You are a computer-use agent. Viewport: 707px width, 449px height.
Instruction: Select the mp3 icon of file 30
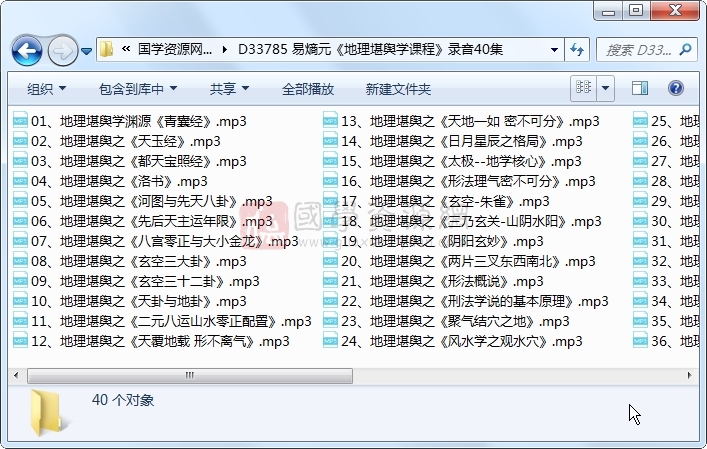tap(640, 221)
